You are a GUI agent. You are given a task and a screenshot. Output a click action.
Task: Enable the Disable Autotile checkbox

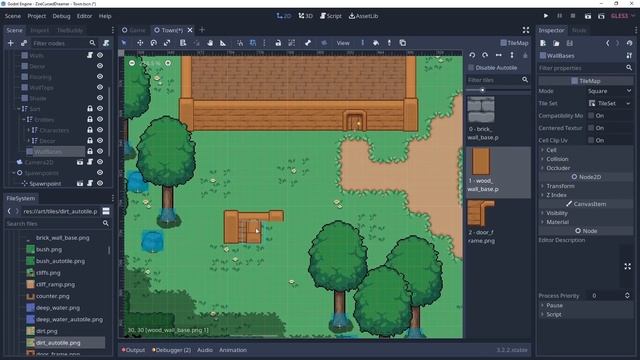(471, 68)
